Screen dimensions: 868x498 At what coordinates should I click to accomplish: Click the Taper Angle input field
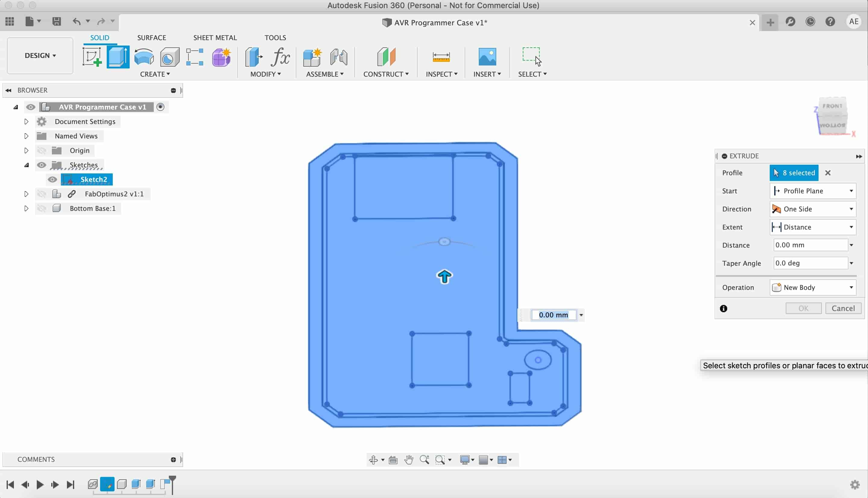[x=811, y=263]
